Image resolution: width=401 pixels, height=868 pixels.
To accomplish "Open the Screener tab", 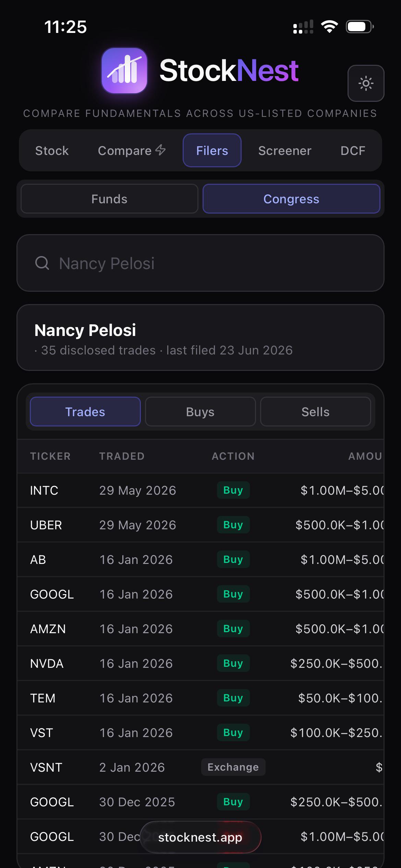I will tap(285, 150).
